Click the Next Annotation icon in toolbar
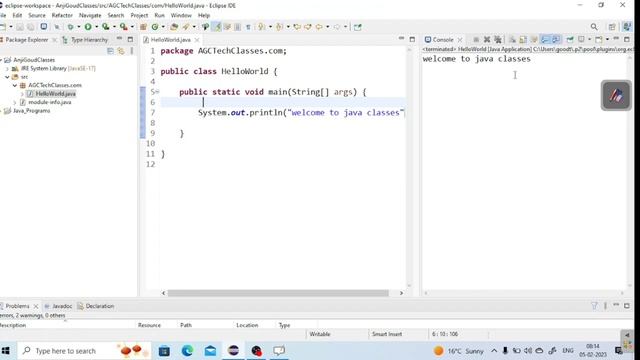This screenshot has width=640, height=360. 261,27
